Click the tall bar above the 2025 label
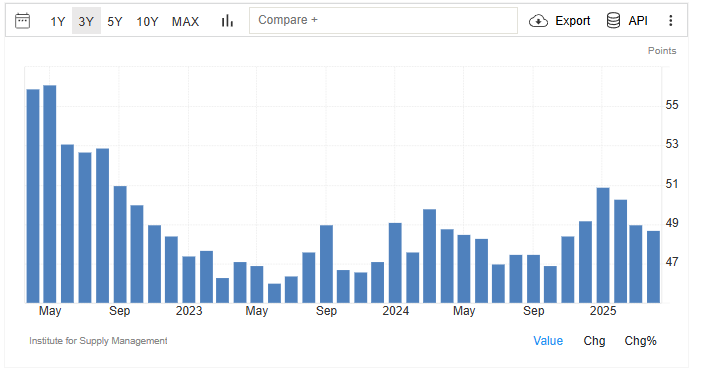 tap(603, 245)
